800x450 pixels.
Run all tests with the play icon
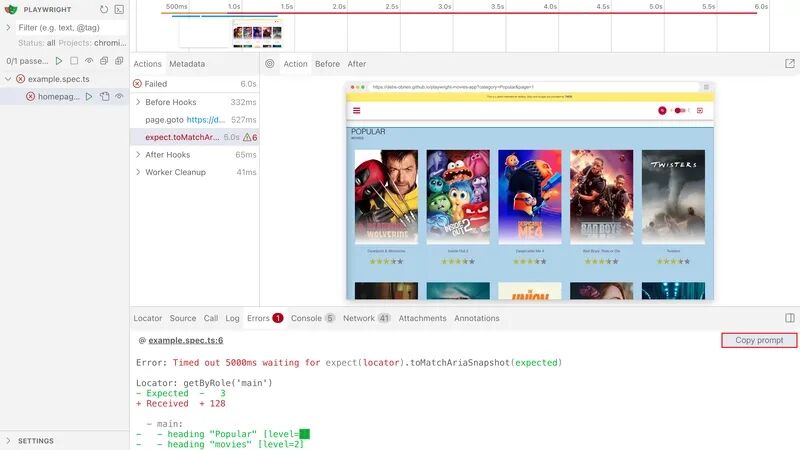point(59,61)
